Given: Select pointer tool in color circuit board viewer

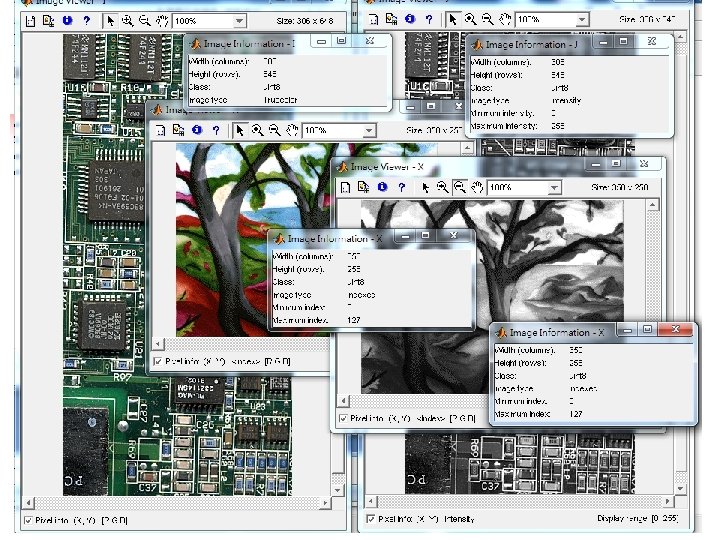Looking at the screenshot, I should click(110, 21).
